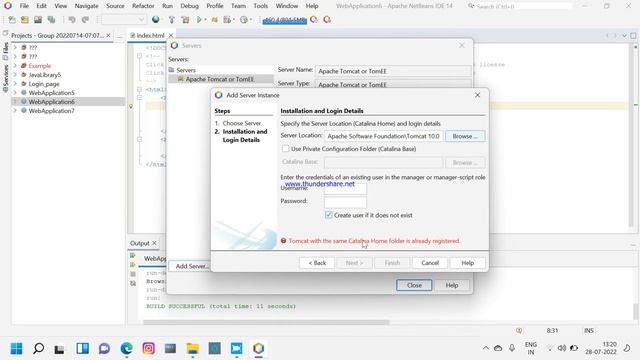Click Help in the Servers dialog
The width and height of the screenshot is (640, 360).
[452, 285]
